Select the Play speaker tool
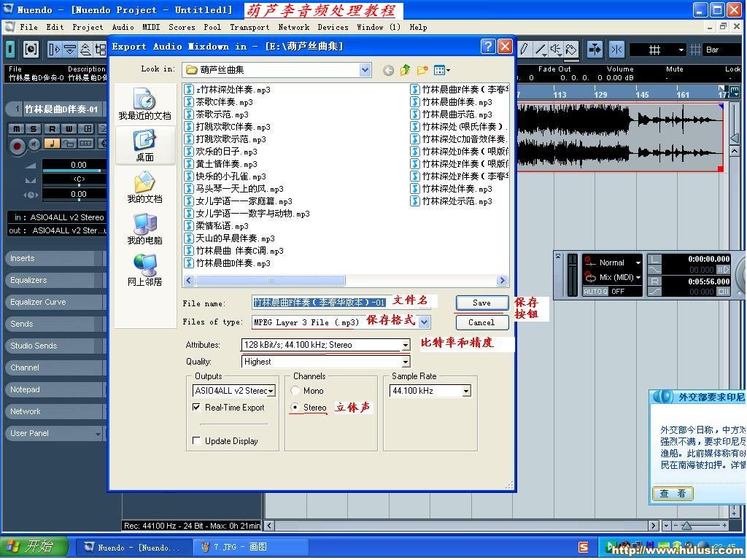The height and width of the screenshot is (560, 747). click(556, 49)
